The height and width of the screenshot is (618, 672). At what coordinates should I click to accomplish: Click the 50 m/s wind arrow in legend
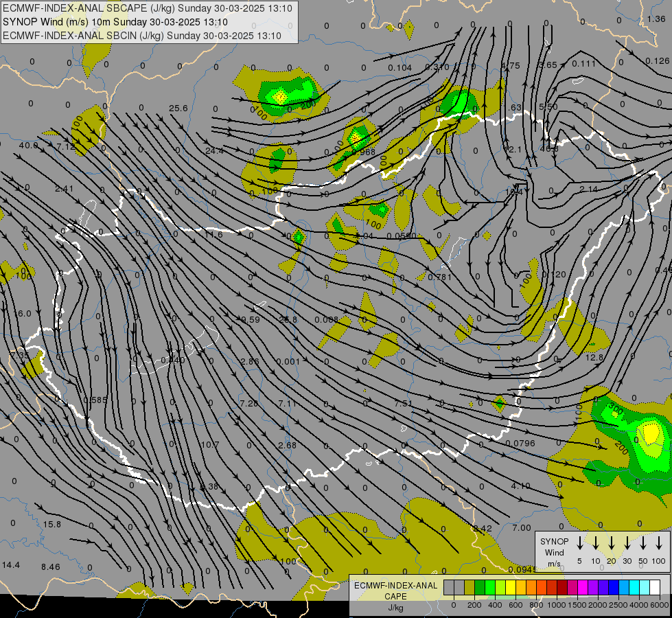(643, 543)
